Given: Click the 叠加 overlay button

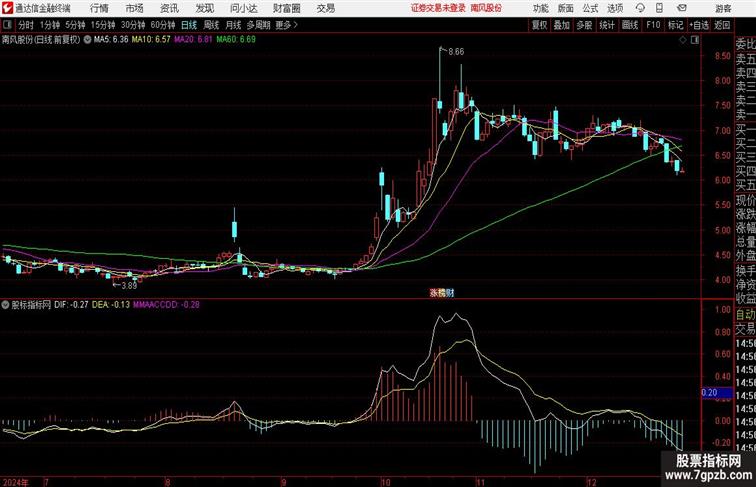Looking at the screenshot, I should [562, 25].
